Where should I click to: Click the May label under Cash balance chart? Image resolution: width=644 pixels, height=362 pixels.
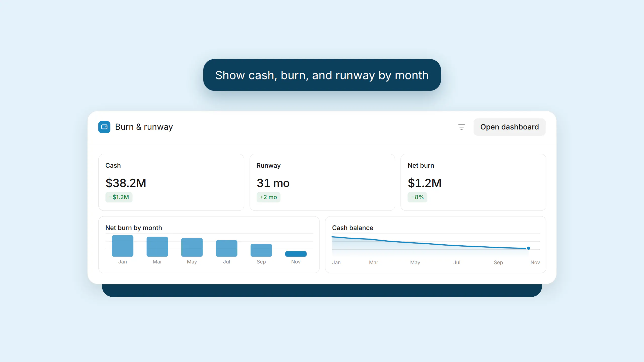tap(415, 262)
